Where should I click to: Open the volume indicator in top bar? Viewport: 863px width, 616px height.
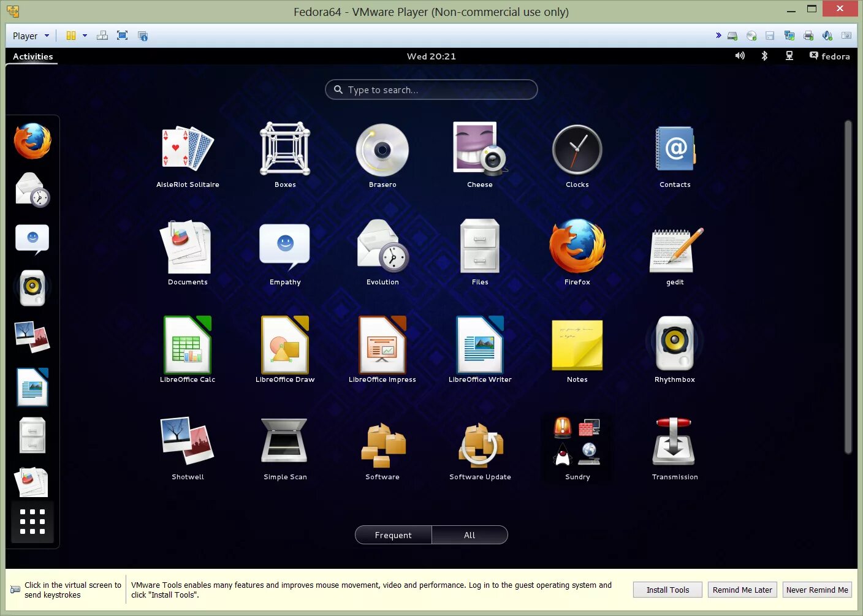(740, 56)
